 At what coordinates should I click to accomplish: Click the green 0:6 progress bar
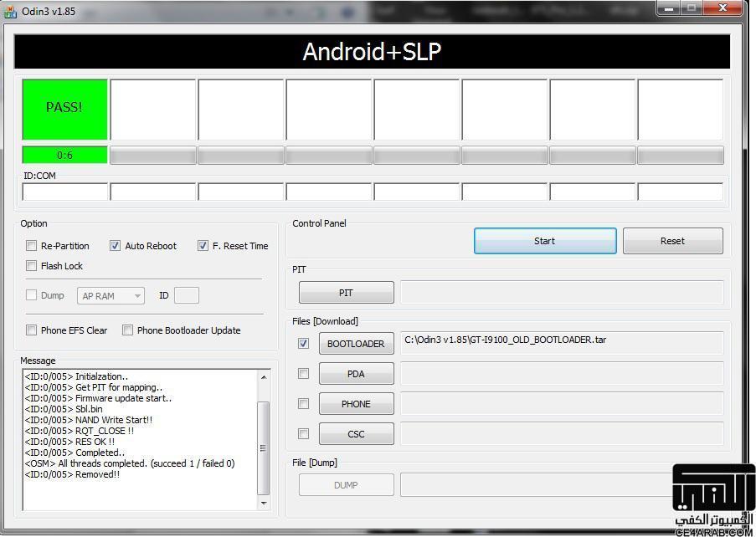click(64, 155)
